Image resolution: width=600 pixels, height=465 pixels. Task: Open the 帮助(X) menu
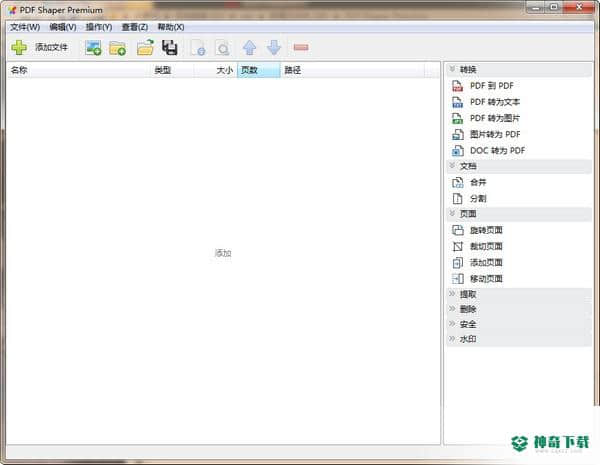(171, 27)
